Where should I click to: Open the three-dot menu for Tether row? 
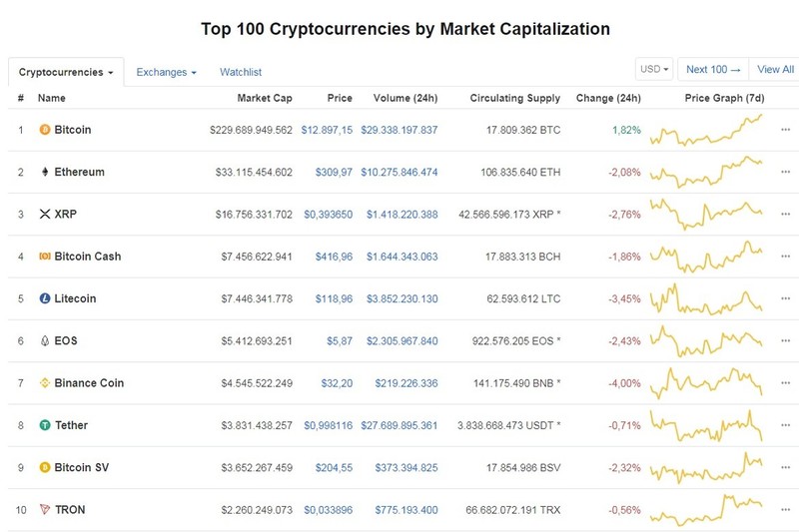(785, 425)
